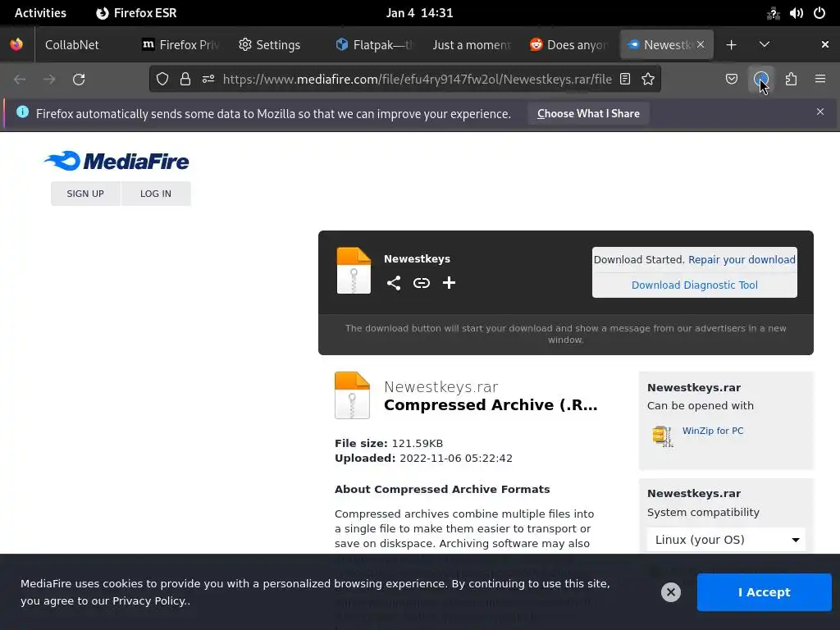
Task: Click the MediaFire logo
Action: pyautogui.click(x=116, y=161)
